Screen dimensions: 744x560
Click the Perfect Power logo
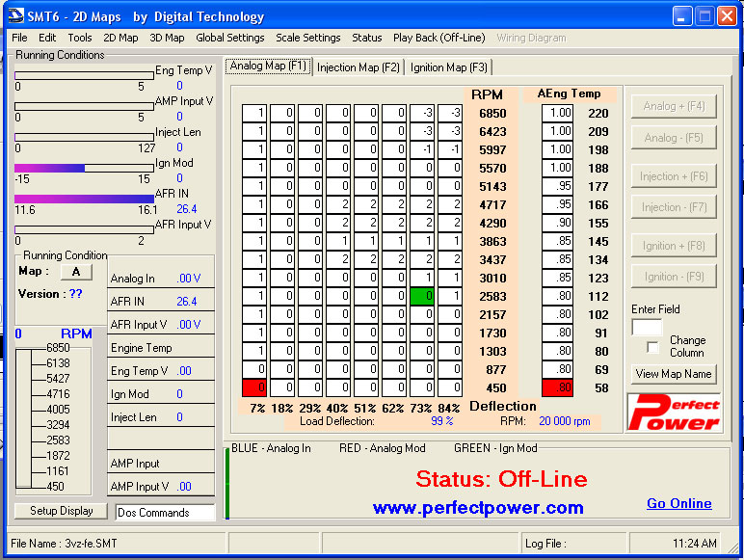(x=674, y=412)
